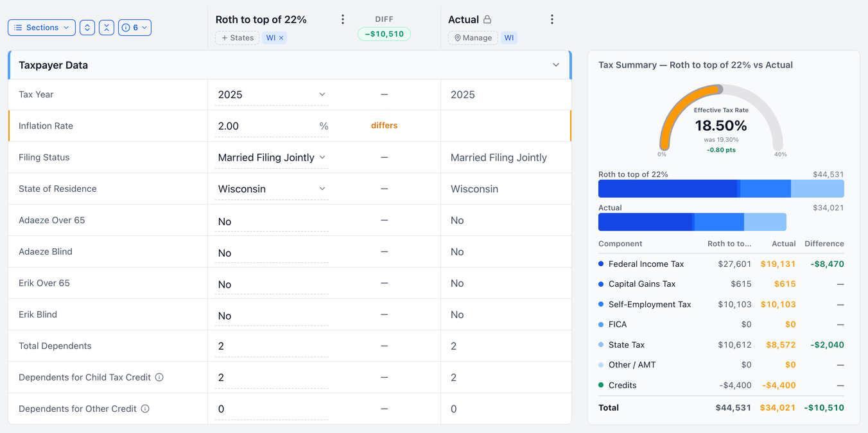The width and height of the screenshot is (868, 433).
Task: Click the FICA row label
Action: pyautogui.click(x=618, y=325)
